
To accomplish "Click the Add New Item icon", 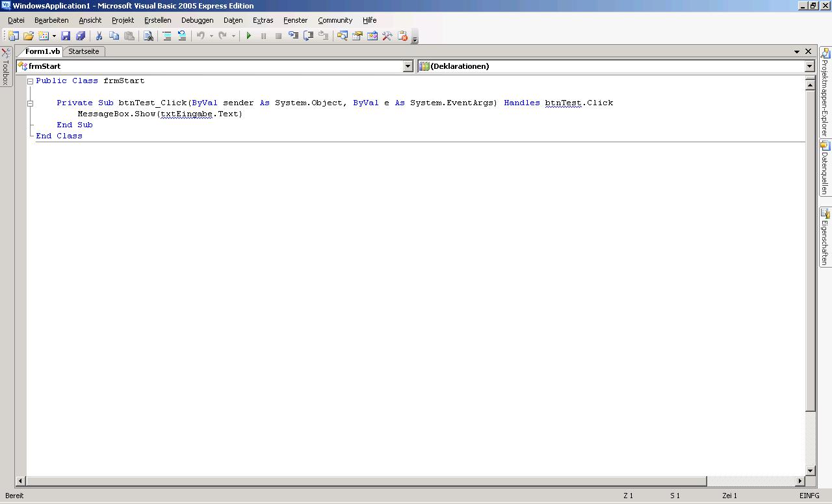I will tap(44, 36).
